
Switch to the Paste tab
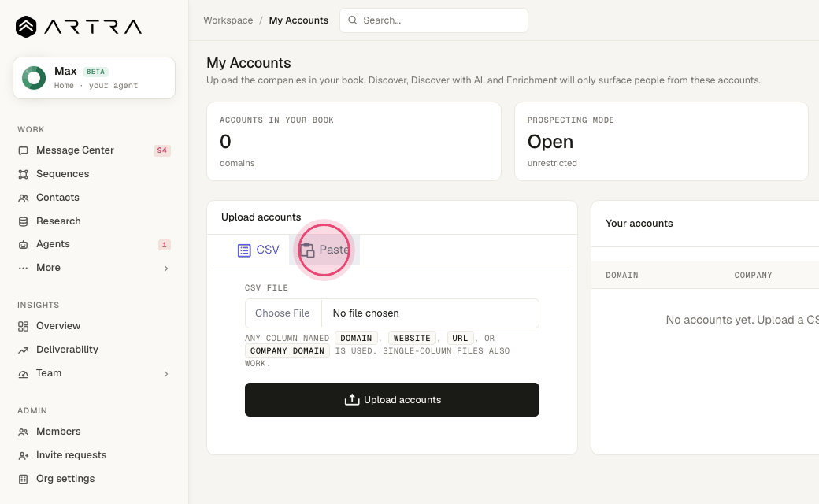324,250
